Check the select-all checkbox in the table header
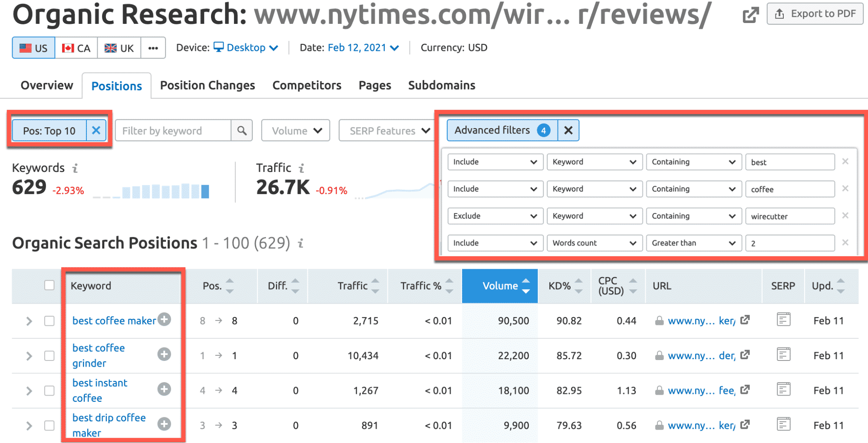This screenshot has height=443, width=868. (x=50, y=285)
